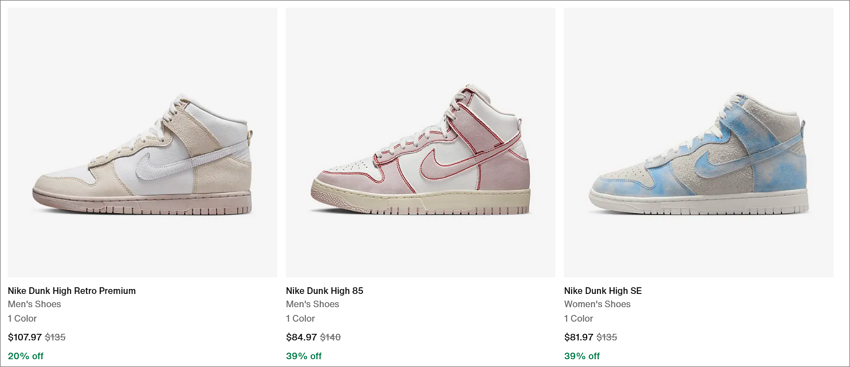
Task: Open the beige Nike Dunk High Retro Premium image
Action: (142, 142)
